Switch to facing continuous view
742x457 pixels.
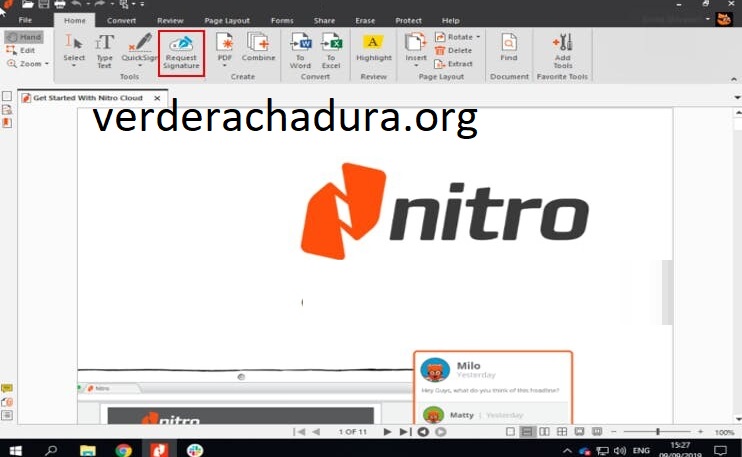point(562,431)
